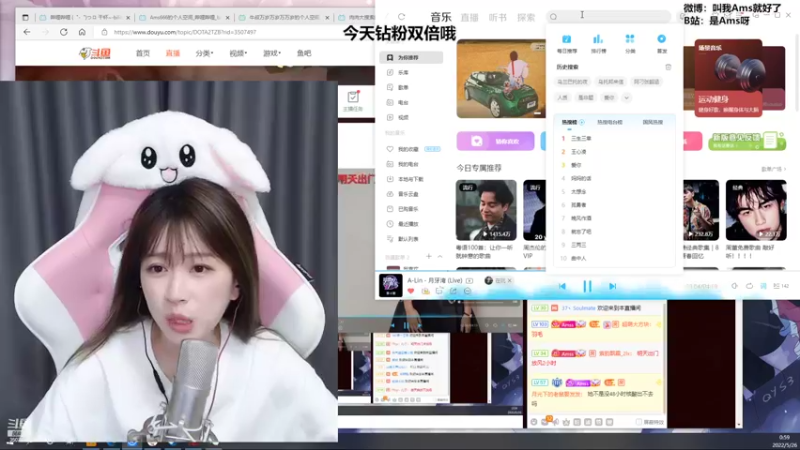Expand more search history tags chevron
The height and width of the screenshot is (450, 800).
click(627, 97)
